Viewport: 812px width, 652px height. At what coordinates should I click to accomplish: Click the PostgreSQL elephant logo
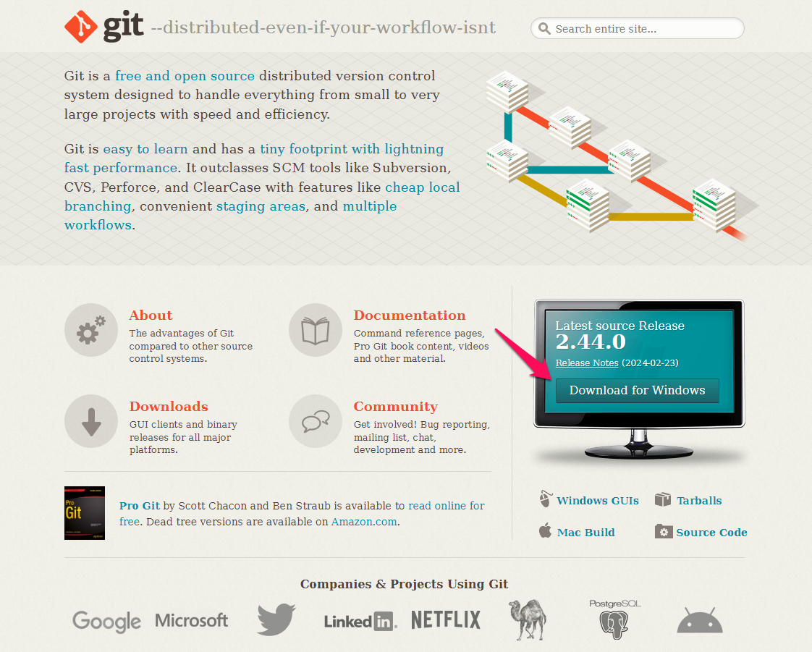click(614, 619)
